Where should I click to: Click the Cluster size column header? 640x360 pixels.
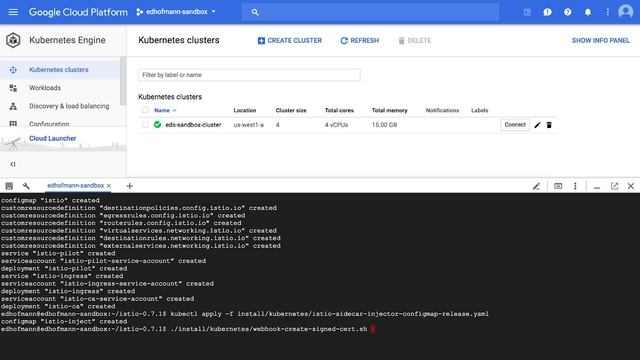click(x=291, y=110)
